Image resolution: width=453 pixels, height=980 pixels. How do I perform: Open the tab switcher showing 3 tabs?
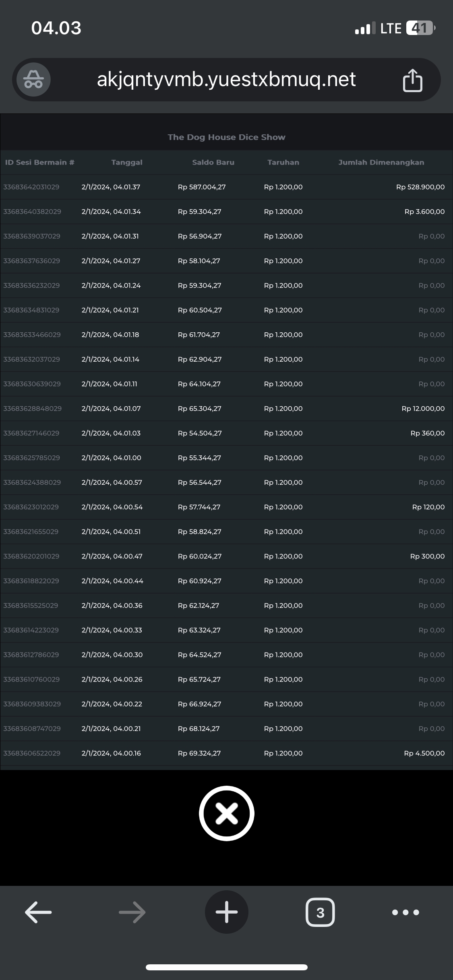(320, 912)
